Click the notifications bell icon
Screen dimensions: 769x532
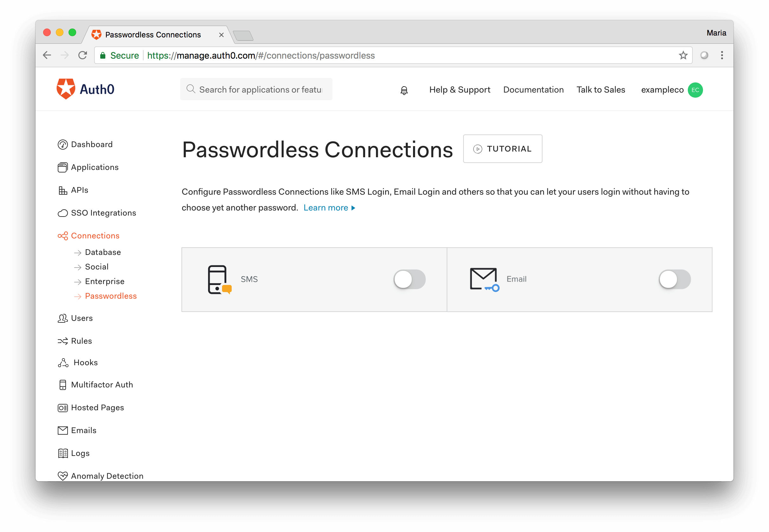coord(404,90)
